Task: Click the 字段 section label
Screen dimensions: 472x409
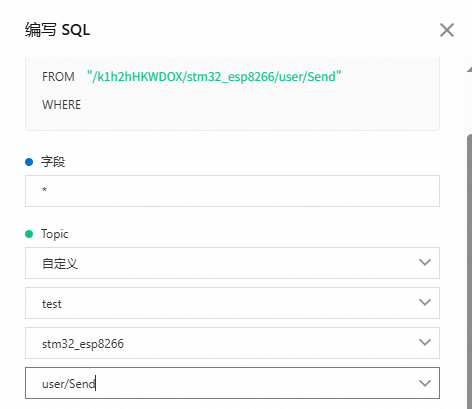Action: pyautogui.click(x=53, y=162)
